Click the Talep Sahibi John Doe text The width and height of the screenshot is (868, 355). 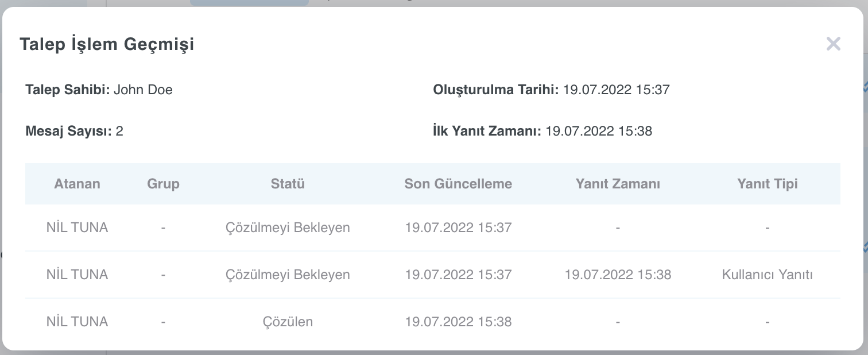pos(99,90)
